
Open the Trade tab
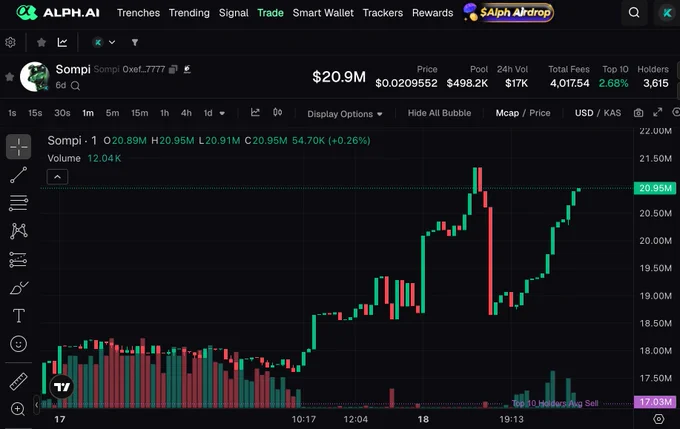coord(270,13)
